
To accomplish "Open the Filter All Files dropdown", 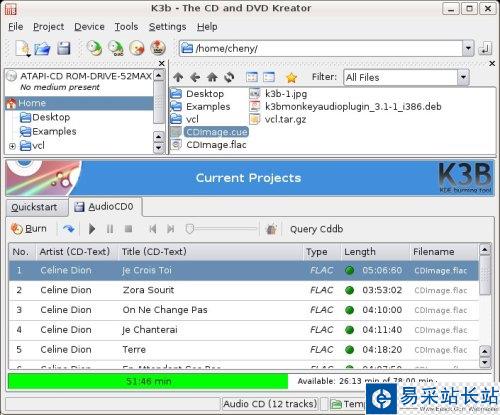I will click(463, 77).
